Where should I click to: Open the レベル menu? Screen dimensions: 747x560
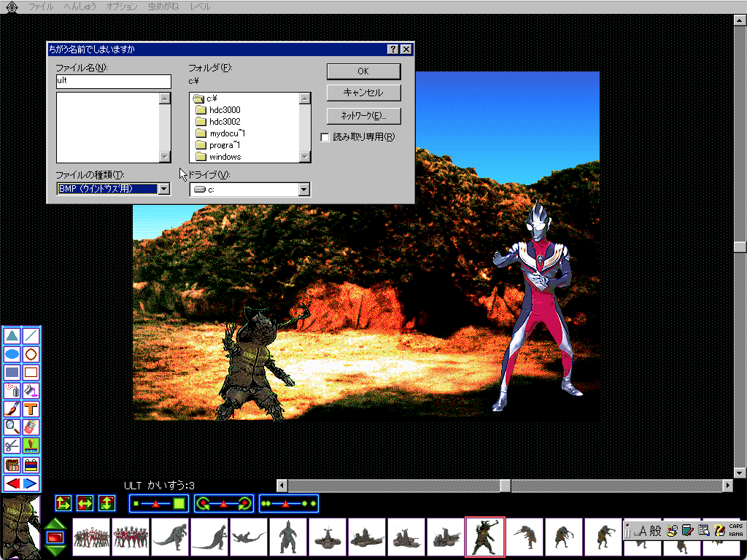(x=200, y=7)
